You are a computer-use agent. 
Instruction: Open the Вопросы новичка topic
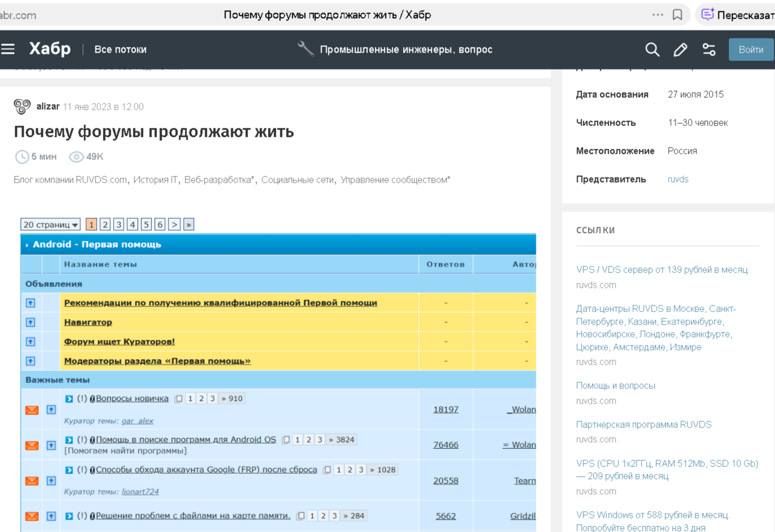click(132, 399)
